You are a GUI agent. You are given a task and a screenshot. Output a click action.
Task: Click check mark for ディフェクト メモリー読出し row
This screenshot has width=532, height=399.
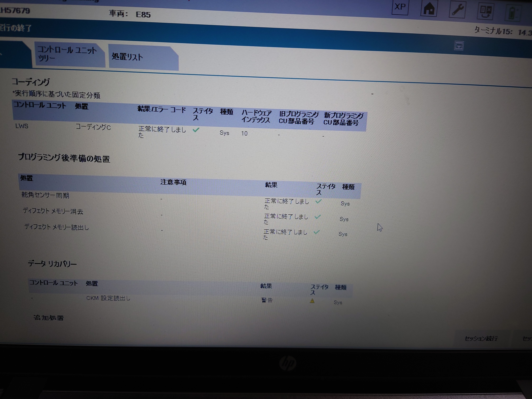tap(317, 232)
